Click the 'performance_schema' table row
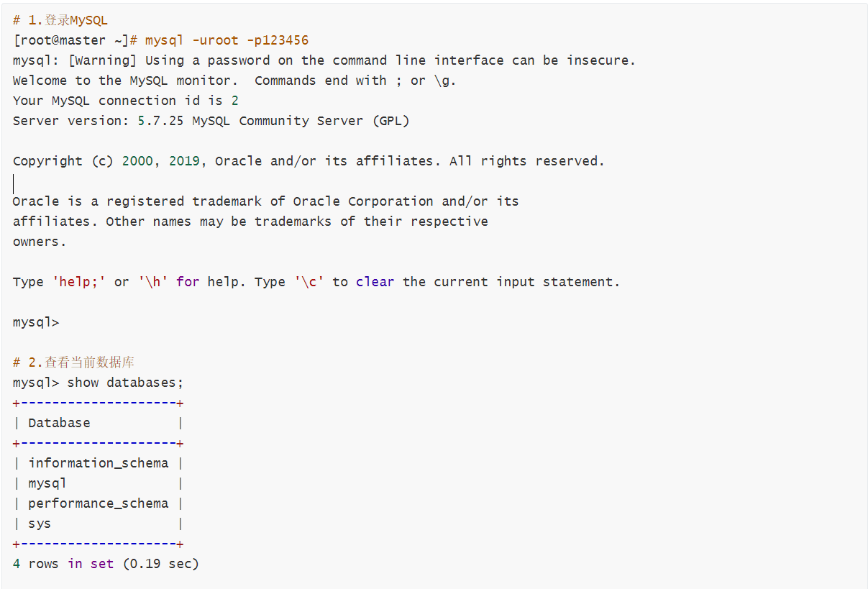The height and width of the screenshot is (589, 868). (x=98, y=503)
